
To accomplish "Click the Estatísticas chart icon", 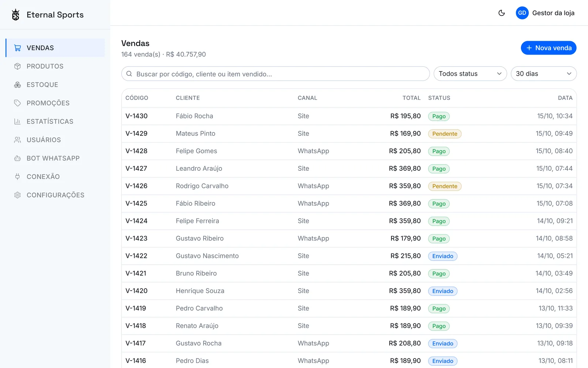I will point(17,121).
